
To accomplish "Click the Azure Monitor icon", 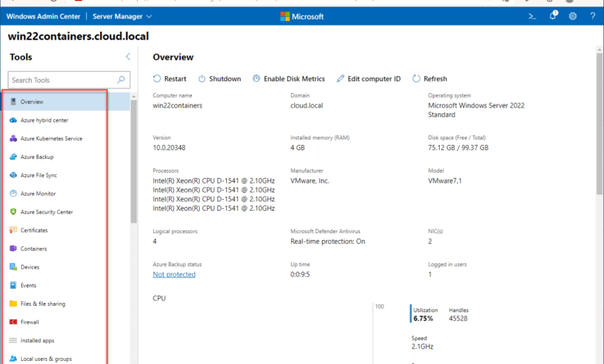I will pos(13,194).
